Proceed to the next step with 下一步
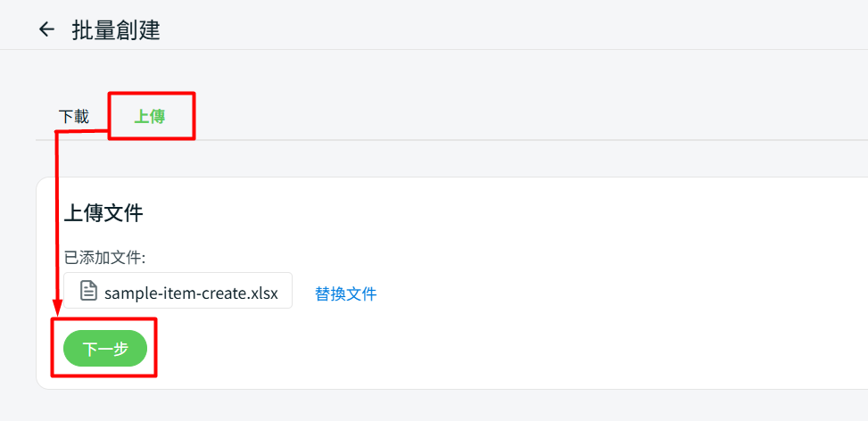Screen dimensions: 868x421 (105, 349)
